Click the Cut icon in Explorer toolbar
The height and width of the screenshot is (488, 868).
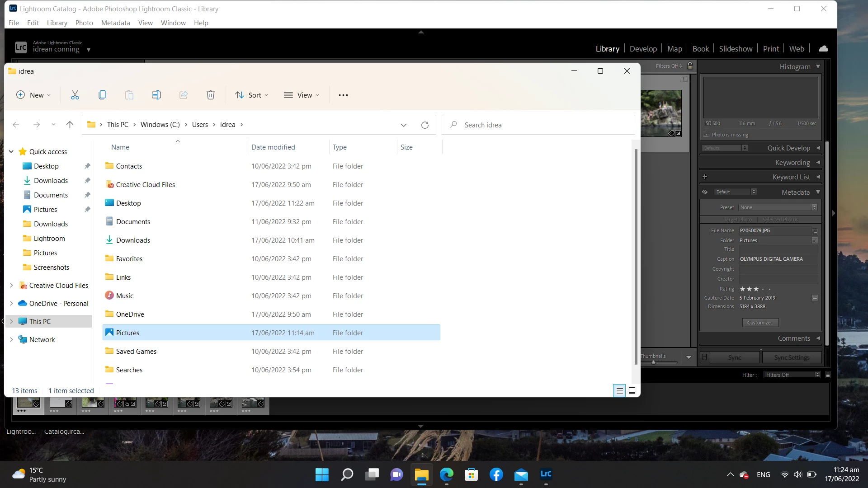(75, 95)
